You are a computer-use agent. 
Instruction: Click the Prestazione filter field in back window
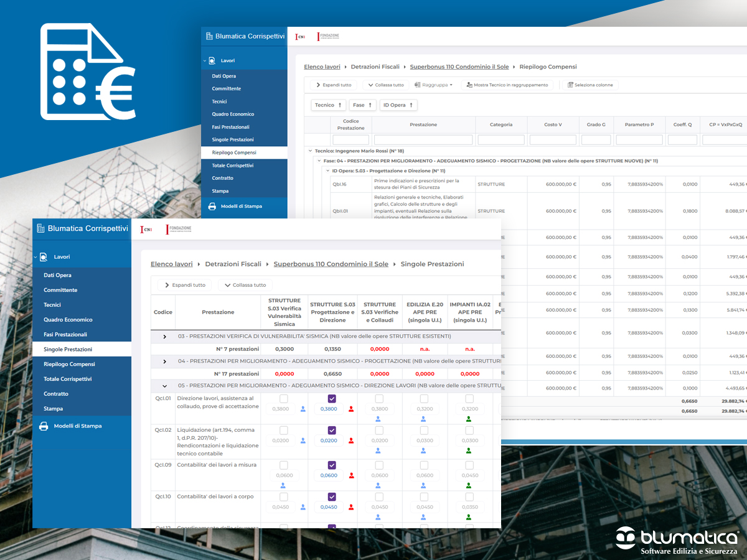[423, 140]
